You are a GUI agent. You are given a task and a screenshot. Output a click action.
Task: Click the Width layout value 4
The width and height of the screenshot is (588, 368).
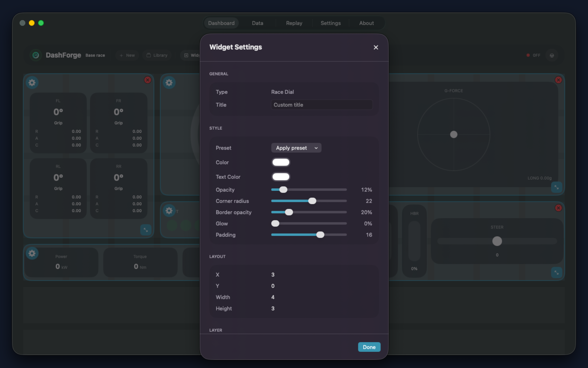point(273,297)
